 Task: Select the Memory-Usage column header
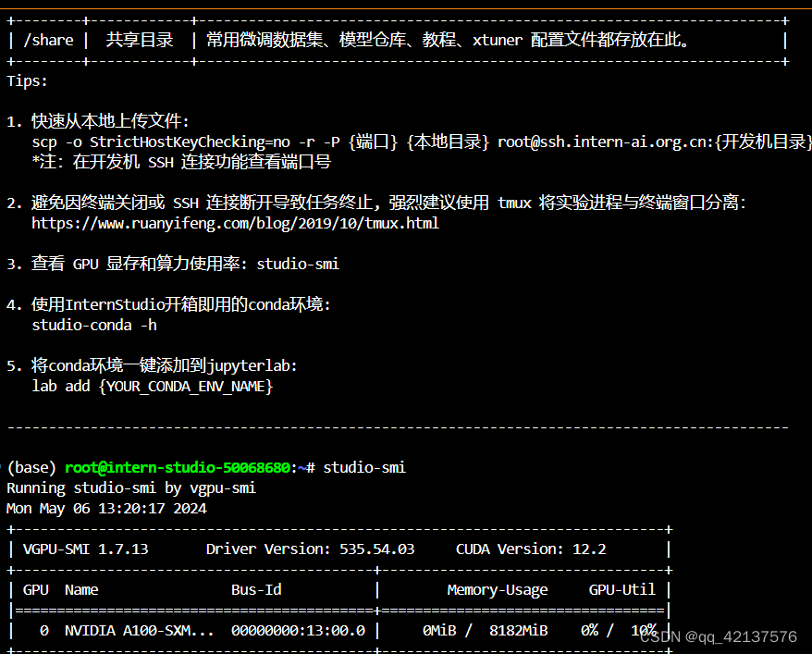coord(498,589)
